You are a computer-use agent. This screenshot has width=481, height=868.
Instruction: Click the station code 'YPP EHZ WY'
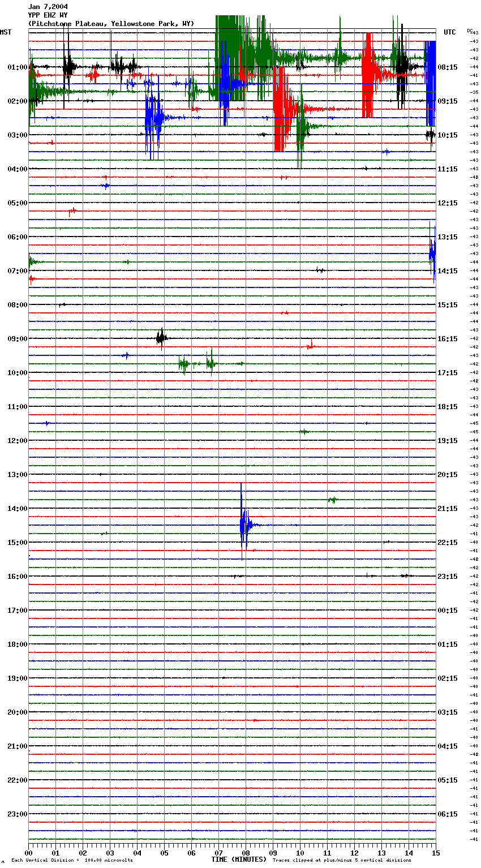(48, 15)
